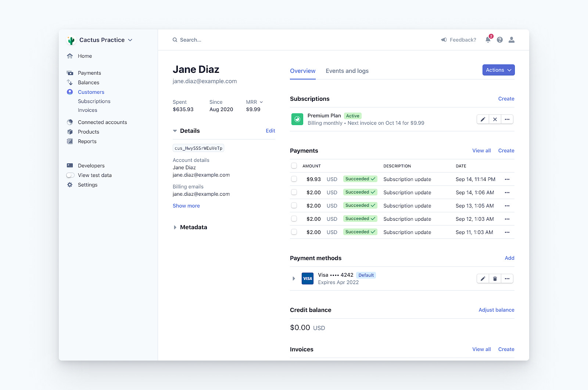
Task: Edit the Premium Plan subscription pencil icon
Action: tap(483, 119)
